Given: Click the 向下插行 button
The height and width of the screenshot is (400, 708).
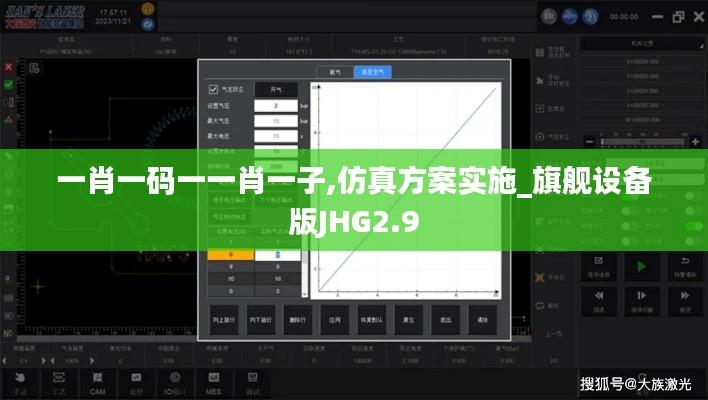Looking at the screenshot, I should point(261,320).
